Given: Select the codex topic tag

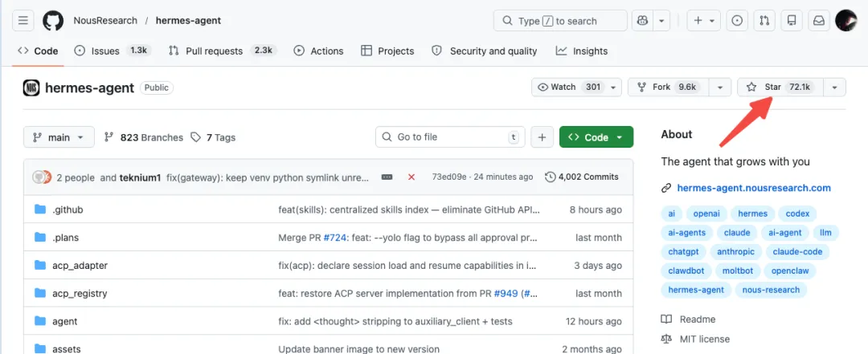Looking at the screenshot, I should pos(798,214).
